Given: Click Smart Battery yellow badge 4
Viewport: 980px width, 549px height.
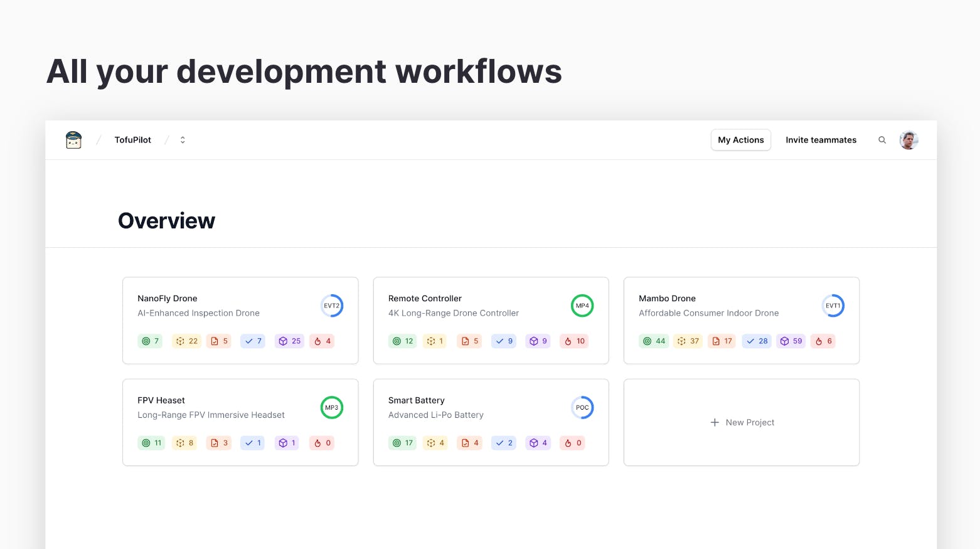Looking at the screenshot, I should tap(435, 443).
